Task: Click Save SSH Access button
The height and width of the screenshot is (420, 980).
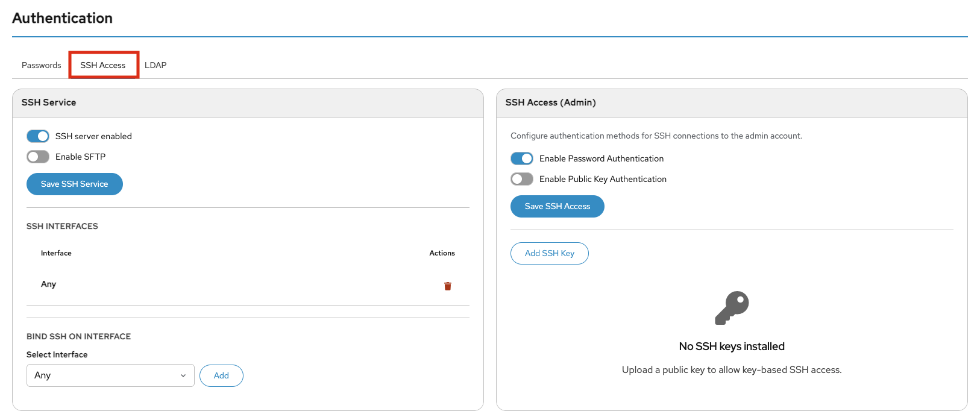Action: click(x=558, y=206)
